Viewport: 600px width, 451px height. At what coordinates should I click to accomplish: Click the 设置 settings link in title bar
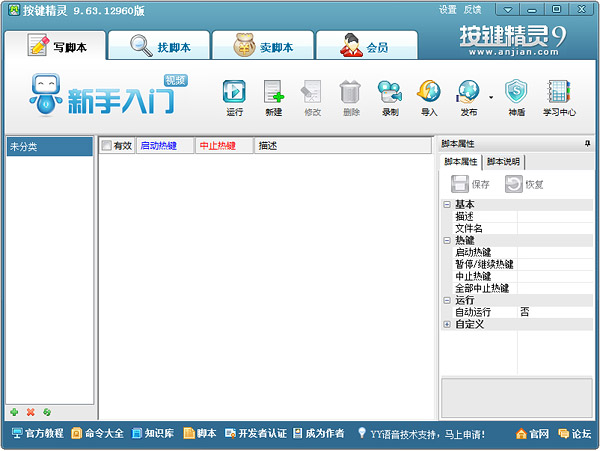tap(447, 10)
